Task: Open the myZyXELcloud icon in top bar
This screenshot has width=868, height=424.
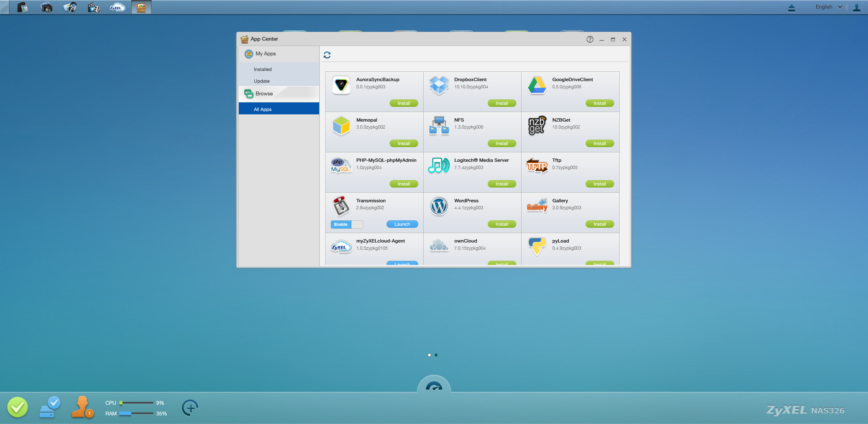Action: [117, 7]
